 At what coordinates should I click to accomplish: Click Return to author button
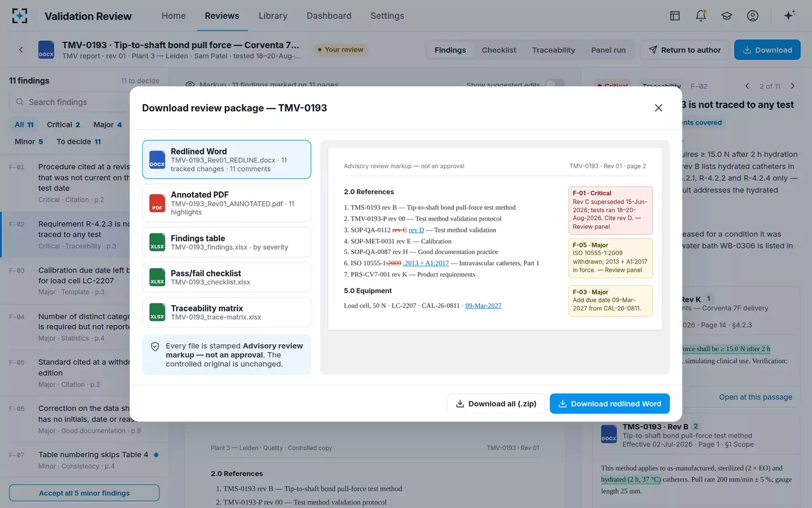pyautogui.click(x=685, y=50)
